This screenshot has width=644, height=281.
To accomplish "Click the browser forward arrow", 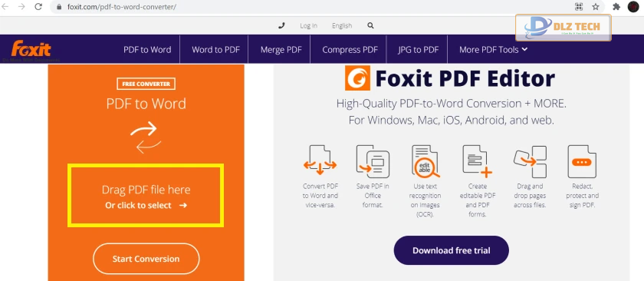I will (x=21, y=7).
